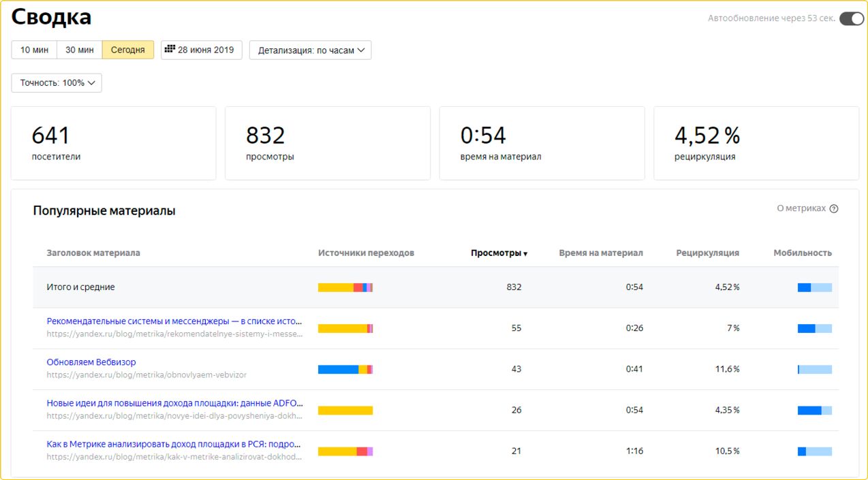Expand the date selector showing 28 июня 2019
This screenshot has height=480, width=868.
point(201,49)
